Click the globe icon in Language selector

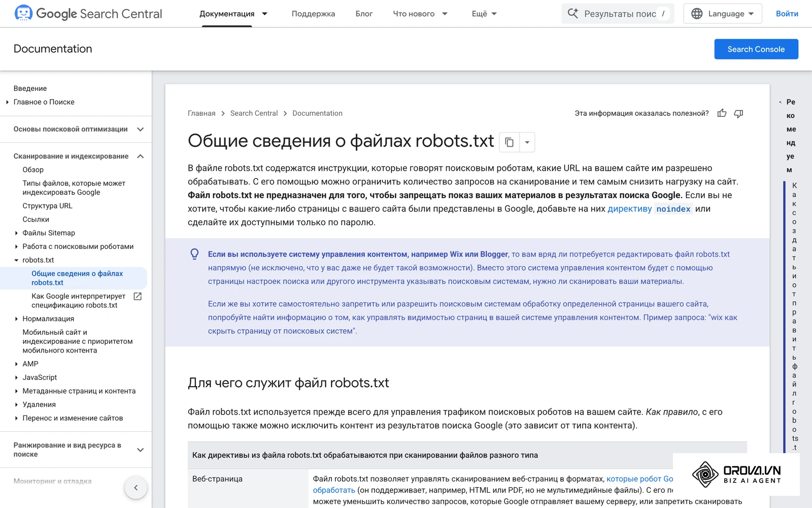(697, 14)
